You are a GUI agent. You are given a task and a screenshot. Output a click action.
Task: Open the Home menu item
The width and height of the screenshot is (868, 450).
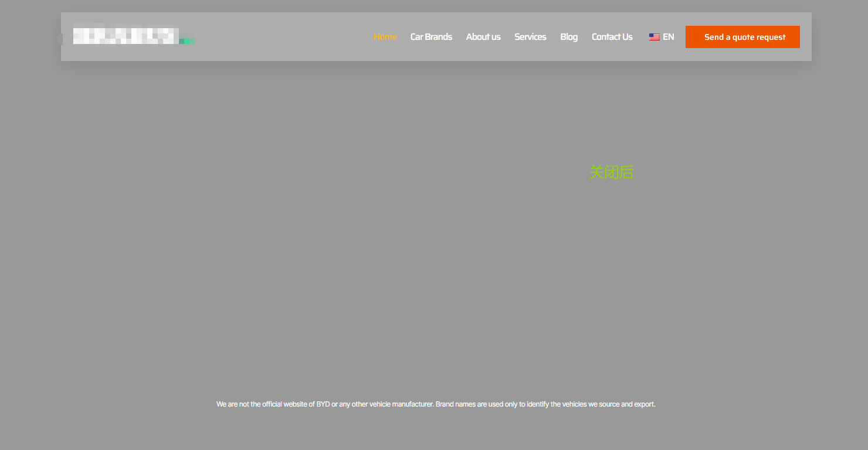tap(385, 37)
